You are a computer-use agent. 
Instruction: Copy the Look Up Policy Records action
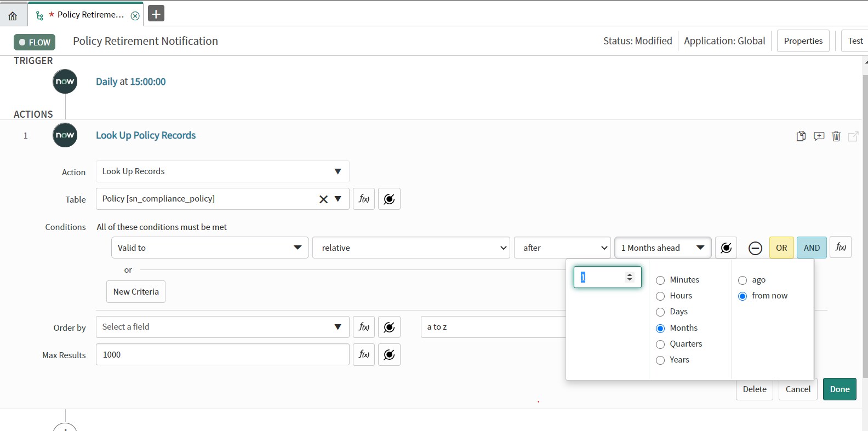pos(801,136)
